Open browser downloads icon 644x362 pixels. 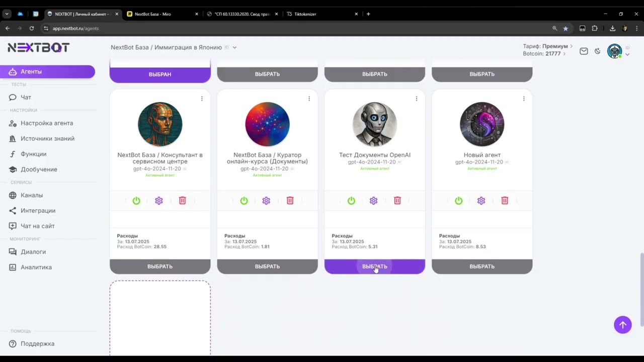click(612, 29)
